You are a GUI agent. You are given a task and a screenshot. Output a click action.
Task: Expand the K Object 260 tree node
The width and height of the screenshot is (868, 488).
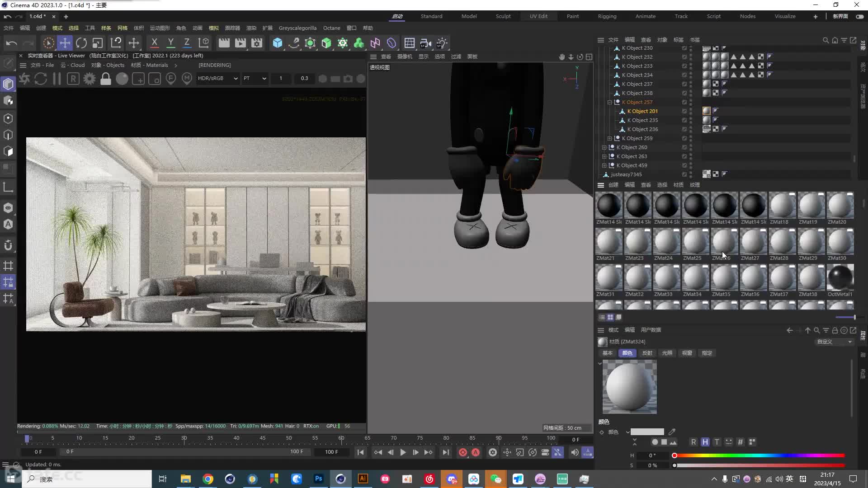[604, 147]
